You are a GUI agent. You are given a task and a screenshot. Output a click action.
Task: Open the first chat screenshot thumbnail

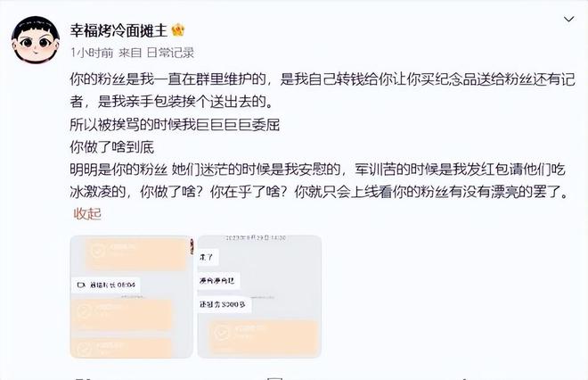131,297
